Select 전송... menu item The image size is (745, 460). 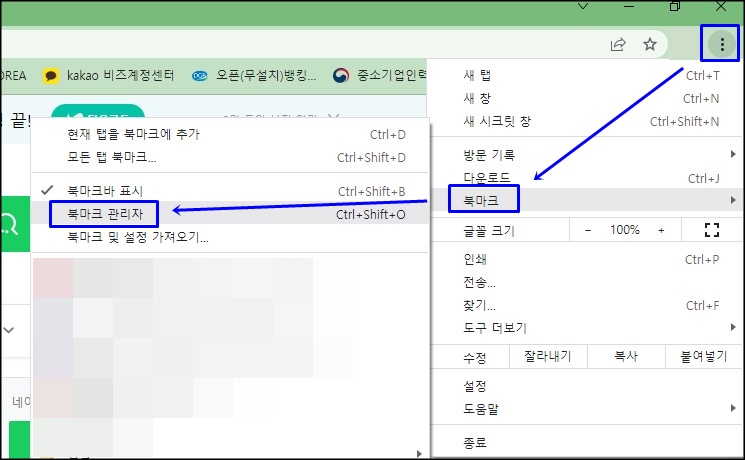point(587,283)
